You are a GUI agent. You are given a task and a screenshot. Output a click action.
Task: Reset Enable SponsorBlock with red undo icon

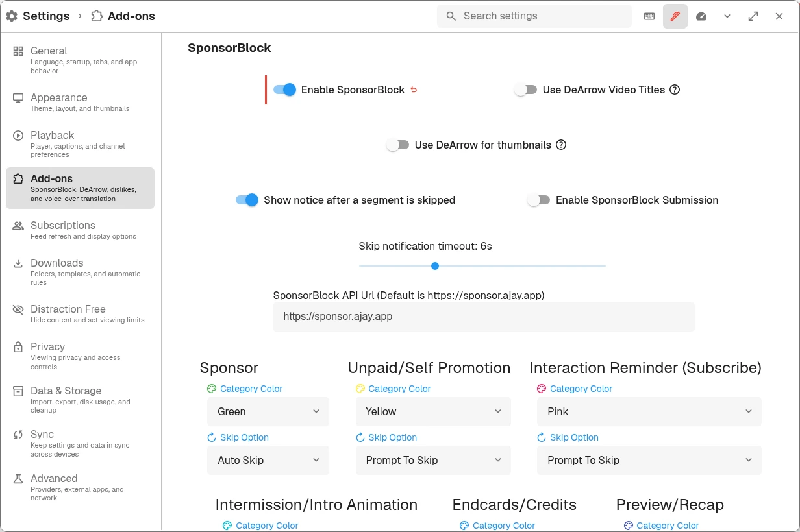pos(414,90)
